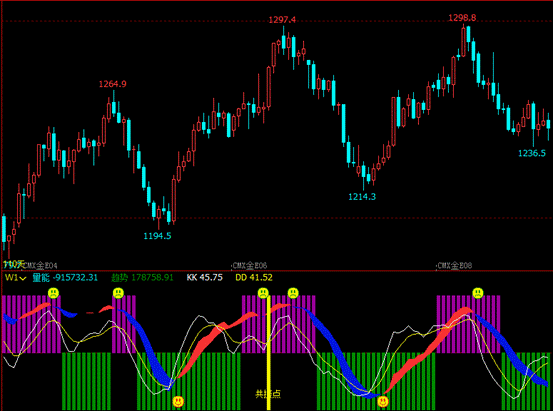
Task: Click the smiley face icon below the 1214.3 low
Action: coord(383,401)
